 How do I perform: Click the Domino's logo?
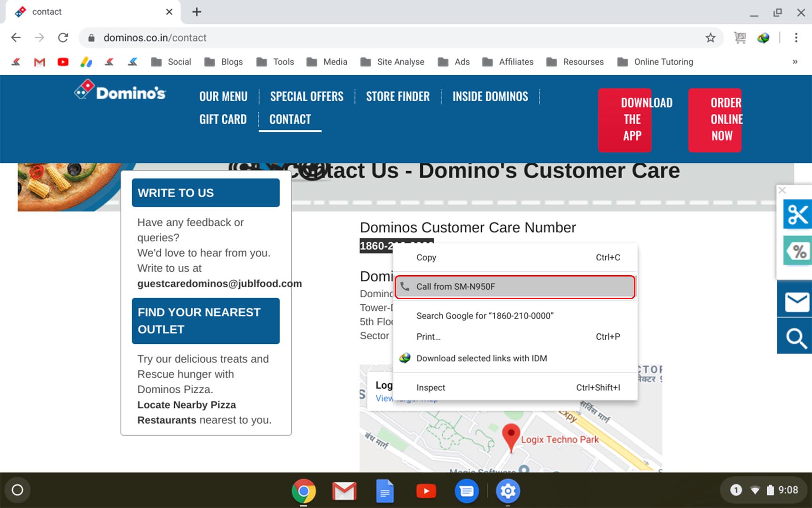coord(120,91)
